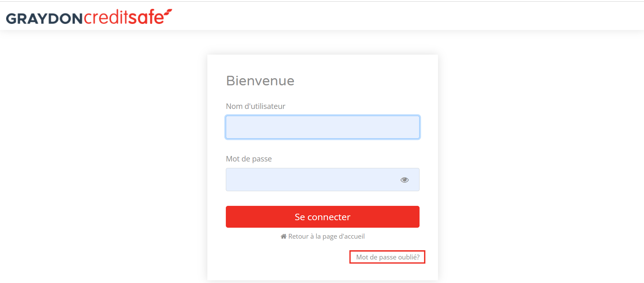Click empty area of white header bar
The width and height of the screenshot is (644, 283).
(410, 16)
